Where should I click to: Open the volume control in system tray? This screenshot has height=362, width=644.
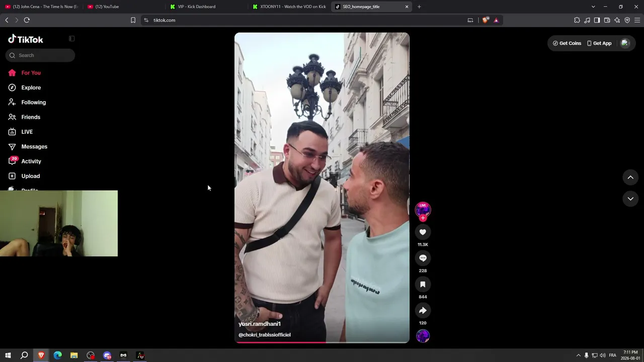coord(603,355)
